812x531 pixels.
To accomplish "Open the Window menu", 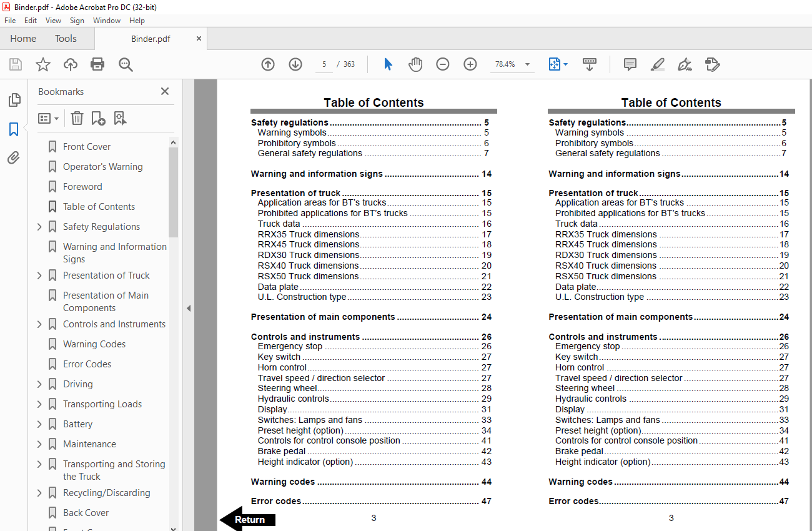I will coord(107,21).
